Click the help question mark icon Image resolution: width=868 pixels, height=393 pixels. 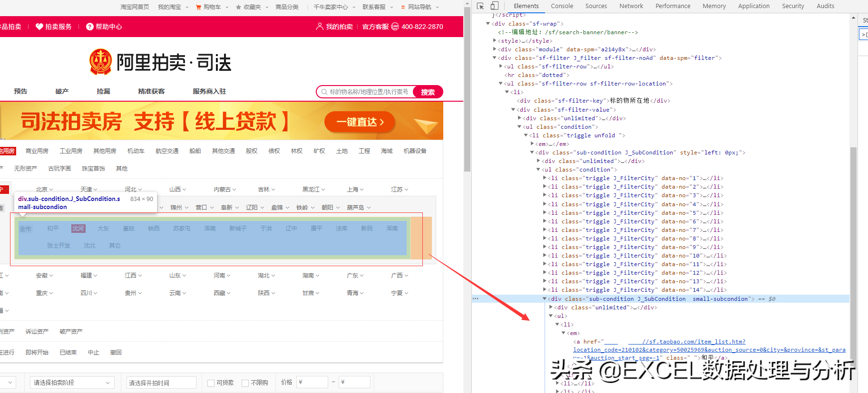[89, 27]
